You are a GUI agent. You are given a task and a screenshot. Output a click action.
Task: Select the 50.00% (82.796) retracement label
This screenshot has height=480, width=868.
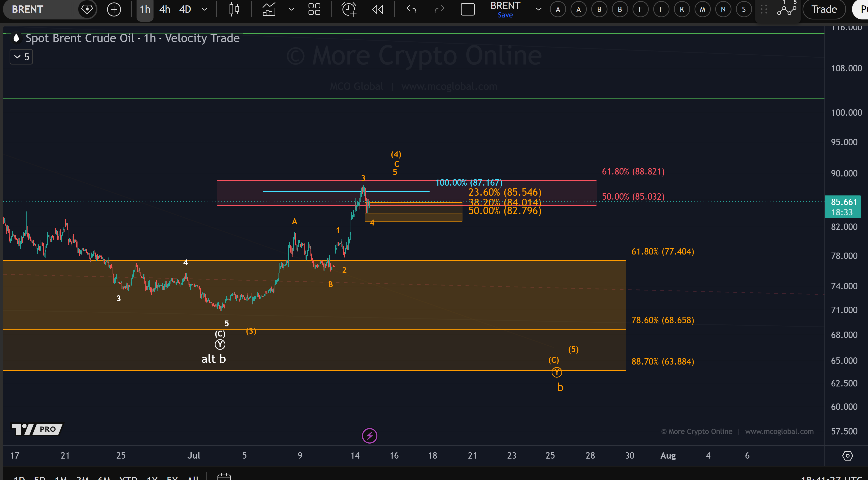[x=505, y=211]
